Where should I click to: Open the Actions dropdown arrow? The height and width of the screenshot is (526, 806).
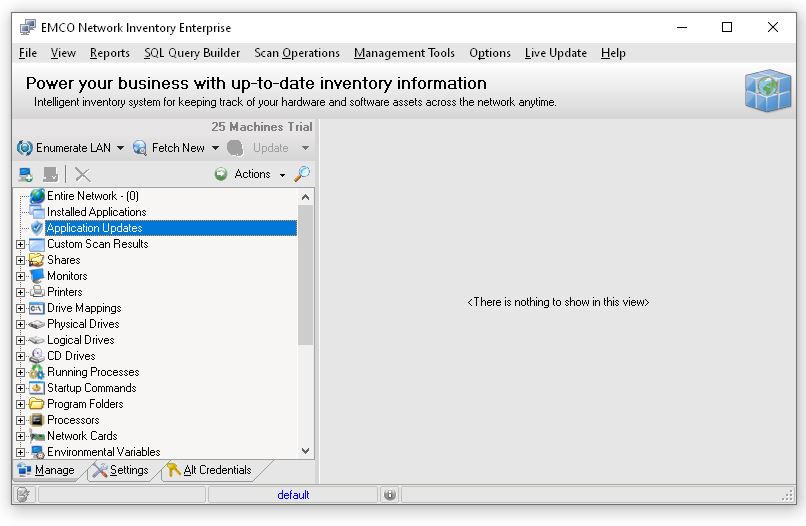click(x=282, y=175)
